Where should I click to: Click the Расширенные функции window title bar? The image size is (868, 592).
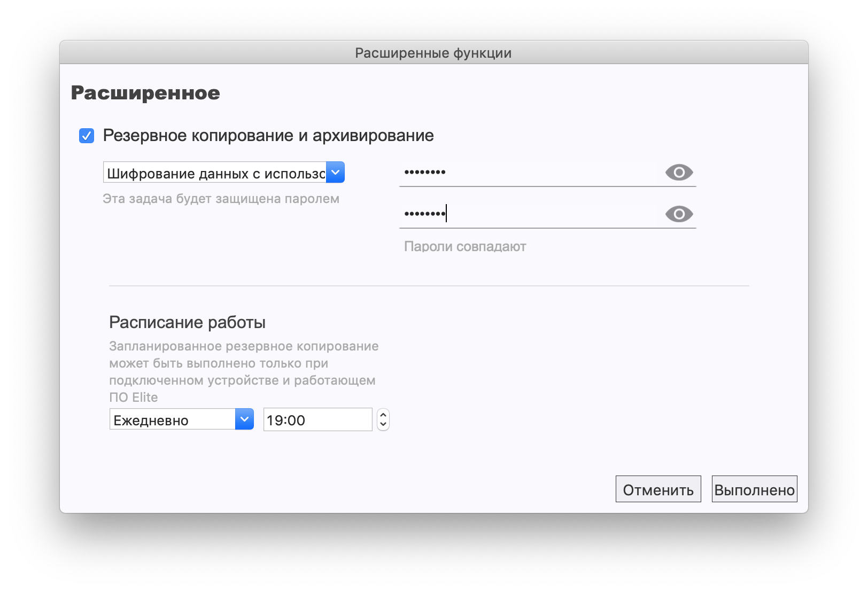(433, 53)
